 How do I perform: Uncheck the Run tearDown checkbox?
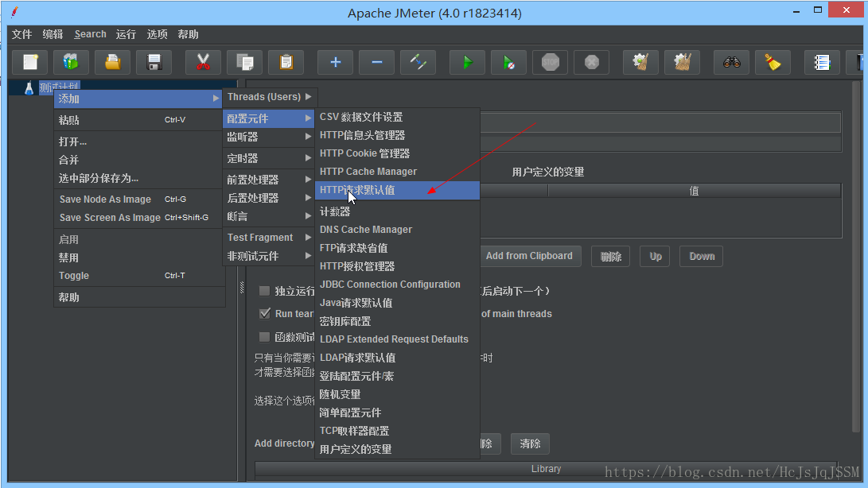tap(265, 314)
